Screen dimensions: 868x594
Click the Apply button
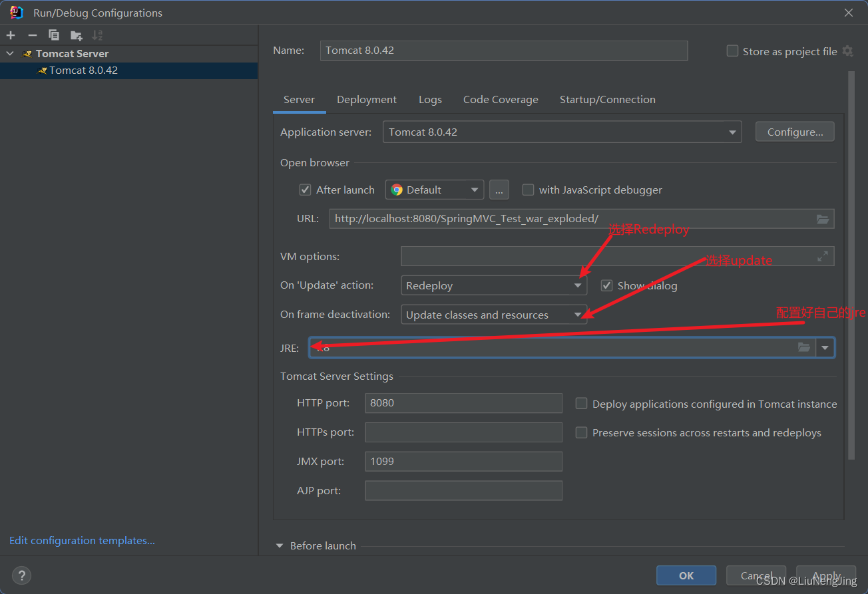click(826, 575)
